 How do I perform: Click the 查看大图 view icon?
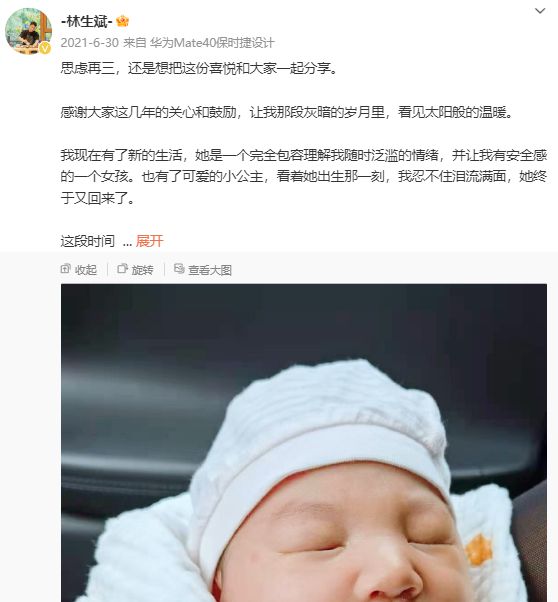point(179,268)
